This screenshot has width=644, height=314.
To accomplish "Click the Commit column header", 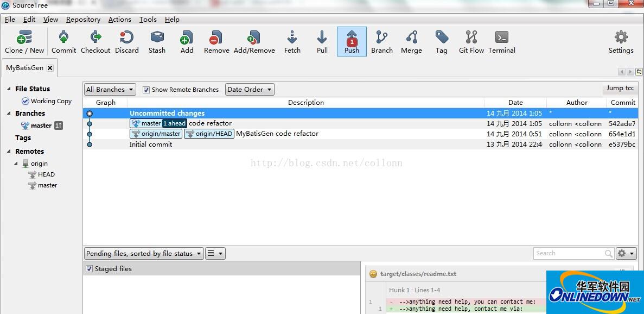I will click(623, 103).
